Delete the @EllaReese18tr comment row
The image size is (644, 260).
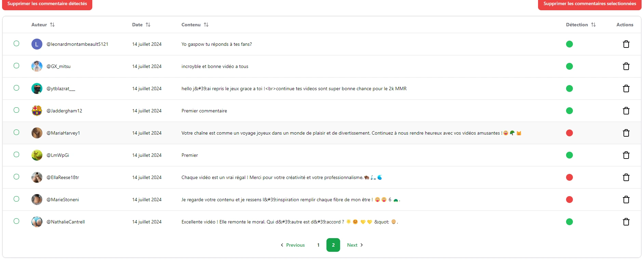click(626, 177)
